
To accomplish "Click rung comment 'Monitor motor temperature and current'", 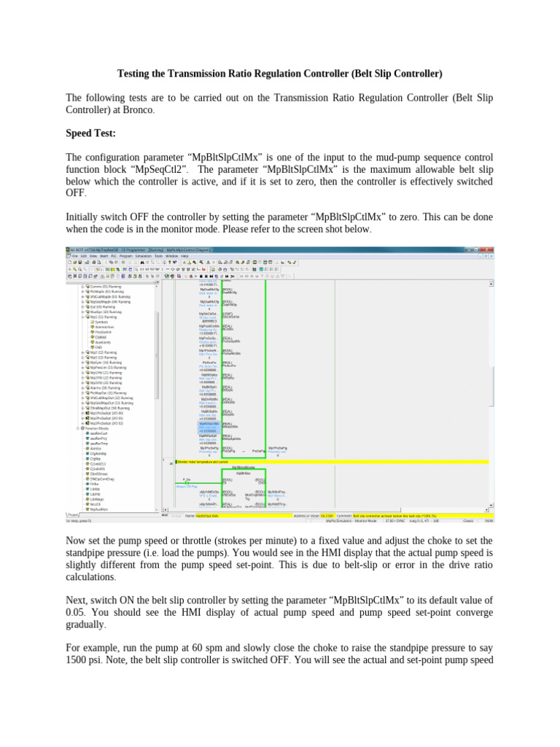I will [203, 462].
